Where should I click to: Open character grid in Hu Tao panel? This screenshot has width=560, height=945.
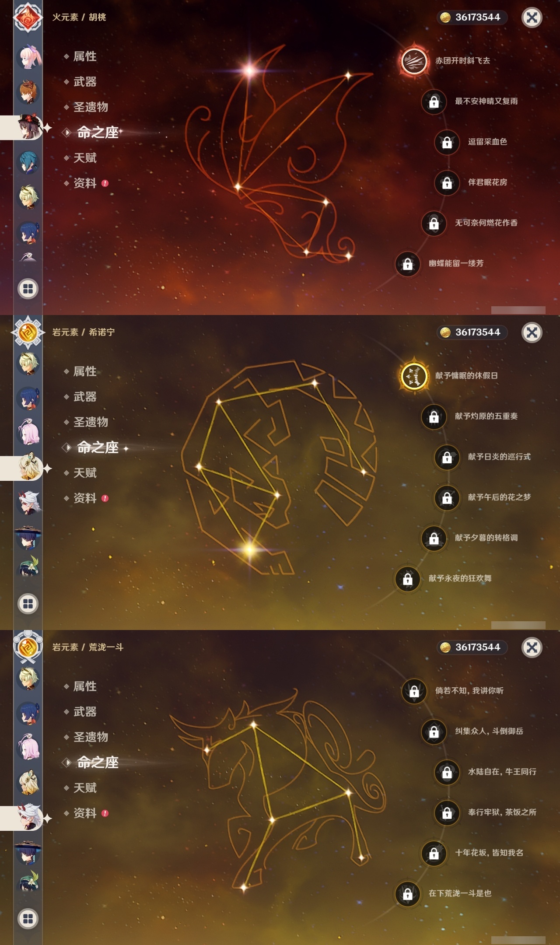28,289
